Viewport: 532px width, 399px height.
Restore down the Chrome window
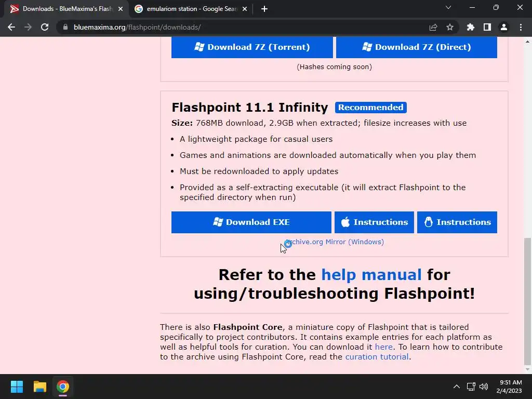coord(496,7)
